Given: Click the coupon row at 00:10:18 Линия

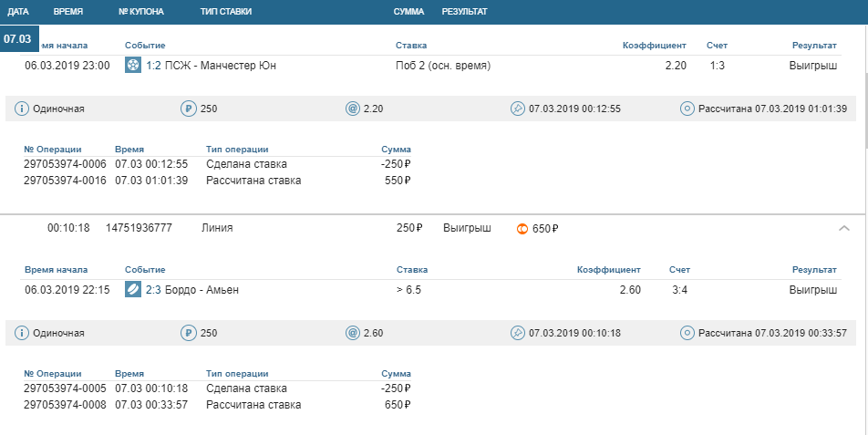Looking at the screenshot, I should (274, 228).
